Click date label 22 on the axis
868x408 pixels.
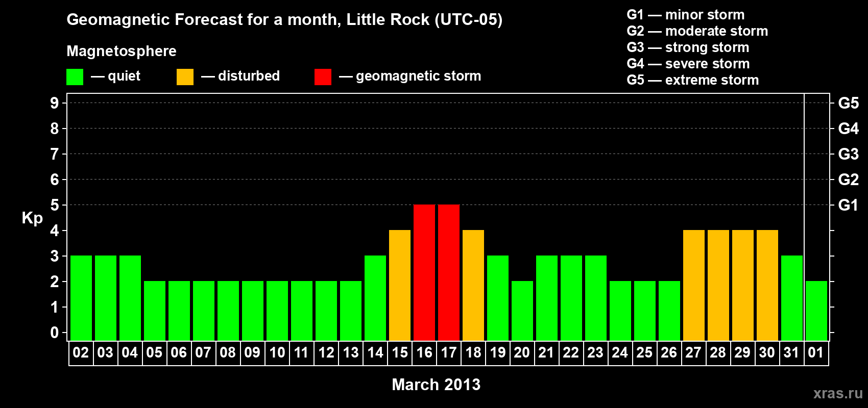tap(571, 353)
